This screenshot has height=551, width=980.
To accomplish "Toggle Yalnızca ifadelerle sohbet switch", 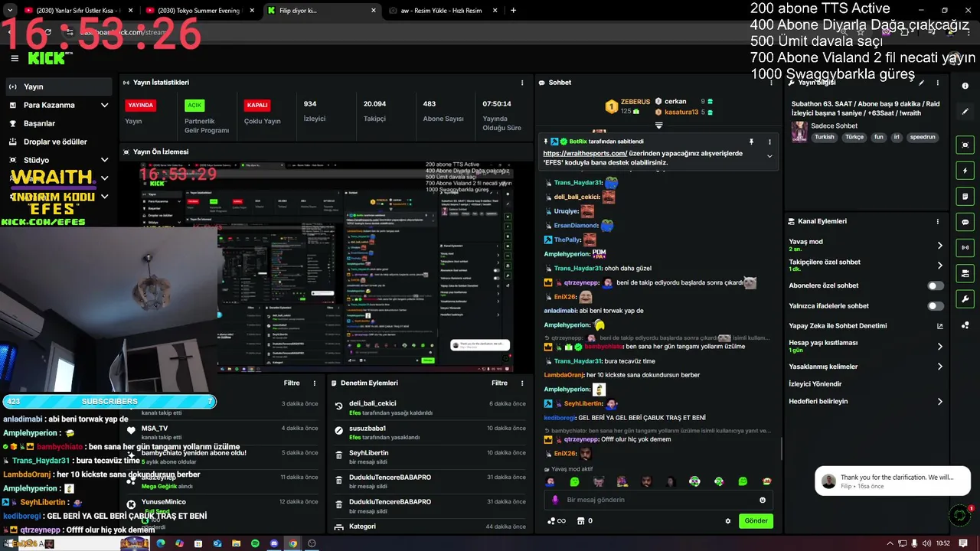I will [x=936, y=306].
